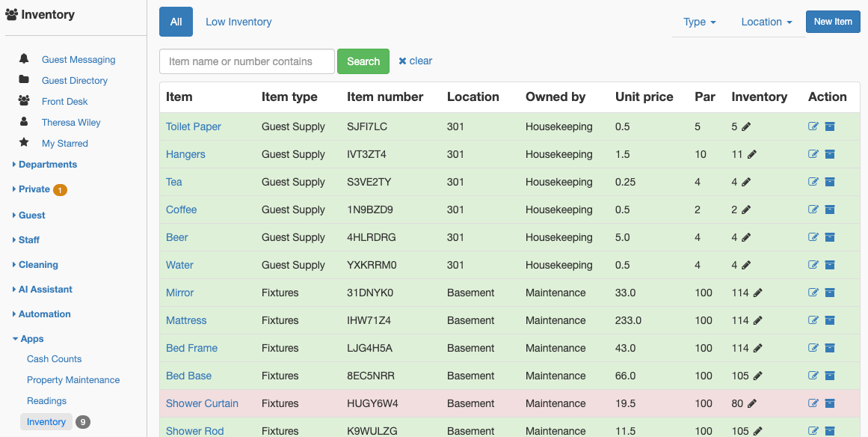Click the Item type column header
Image resolution: width=868 pixels, height=437 pixels.
coord(289,97)
